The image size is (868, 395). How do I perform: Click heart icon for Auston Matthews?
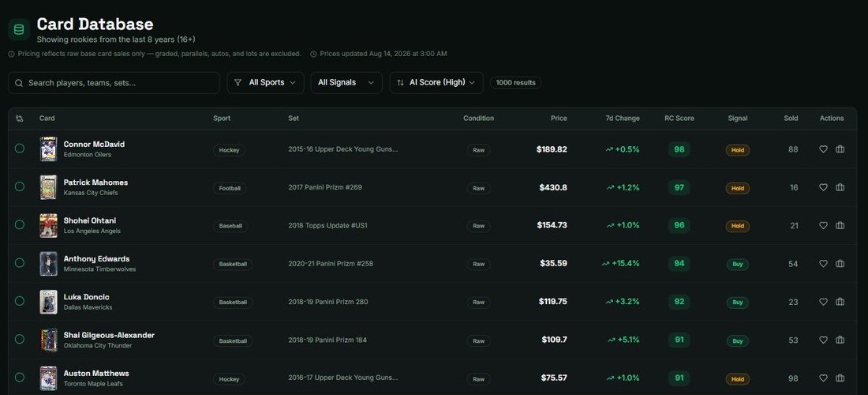tap(823, 378)
